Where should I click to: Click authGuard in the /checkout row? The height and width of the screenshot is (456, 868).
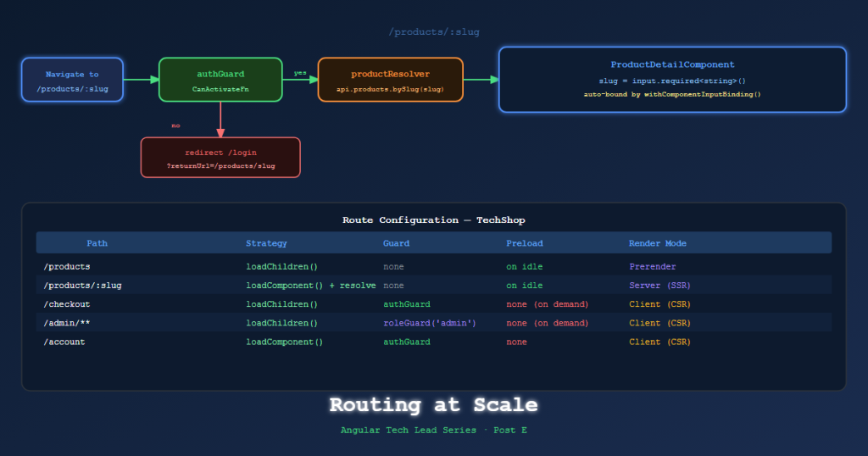(407, 304)
